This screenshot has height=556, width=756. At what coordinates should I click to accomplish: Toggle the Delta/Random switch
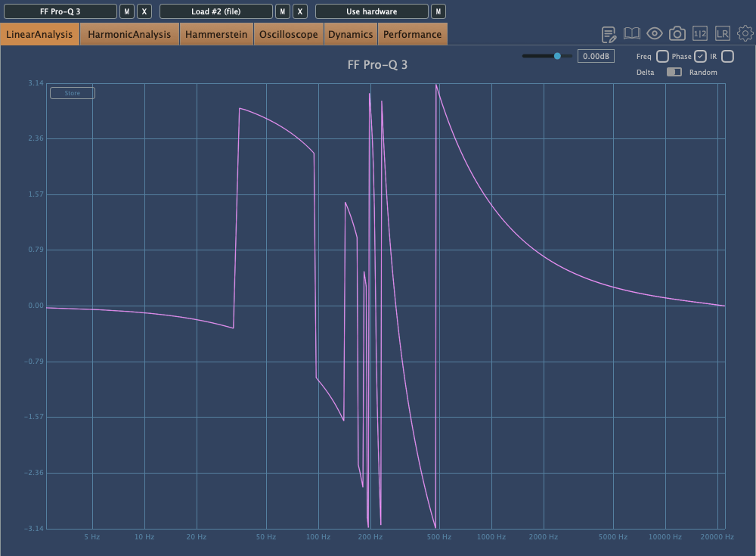pos(674,73)
